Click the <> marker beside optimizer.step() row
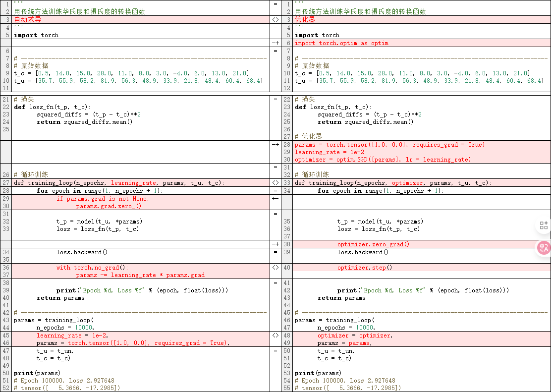The width and height of the screenshot is (551, 392). click(275, 267)
